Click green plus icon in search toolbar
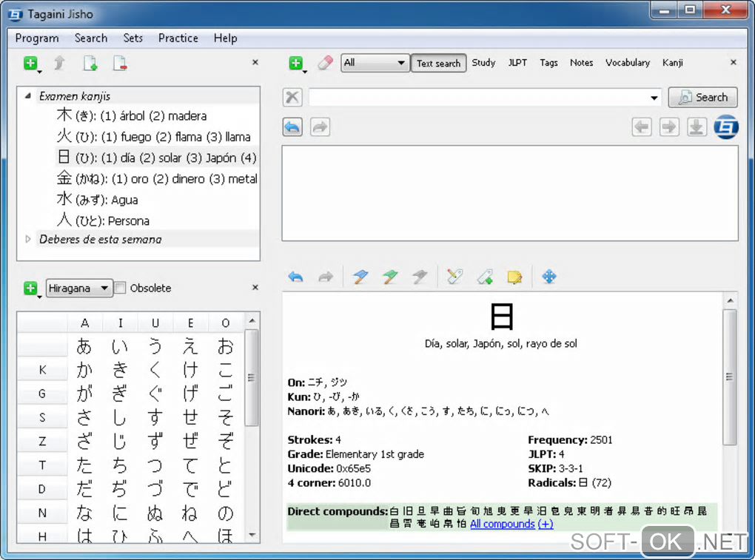The height and width of the screenshot is (560, 755). coord(296,63)
